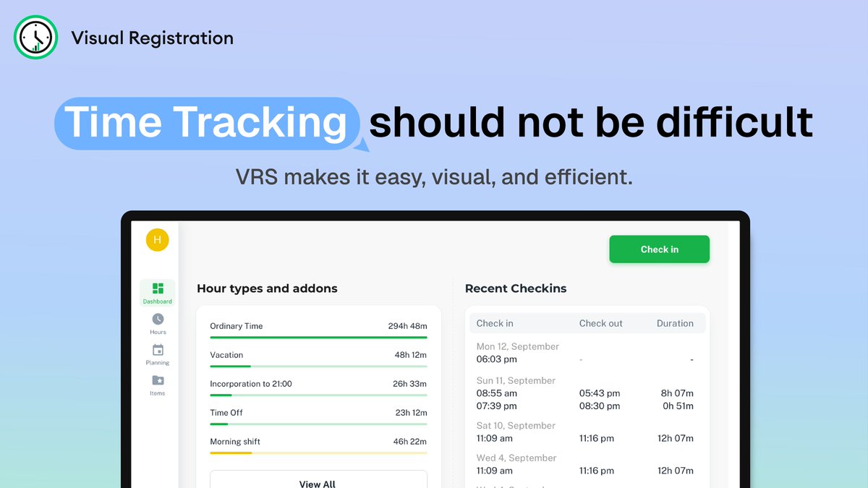Click the 08:55 am check-in time
Image resolution: width=868 pixels, height=488 pixels.
(497, 393)
